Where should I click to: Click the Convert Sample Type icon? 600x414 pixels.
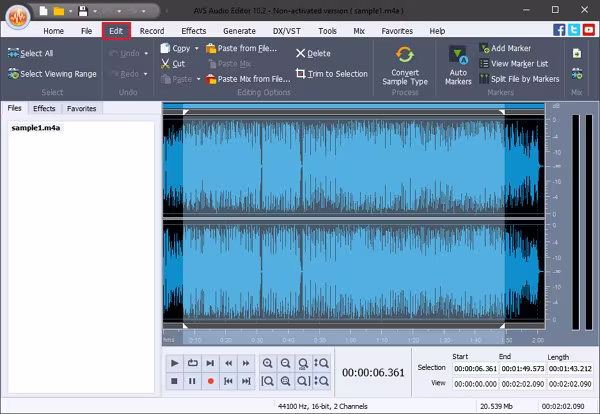coord(405,54)
